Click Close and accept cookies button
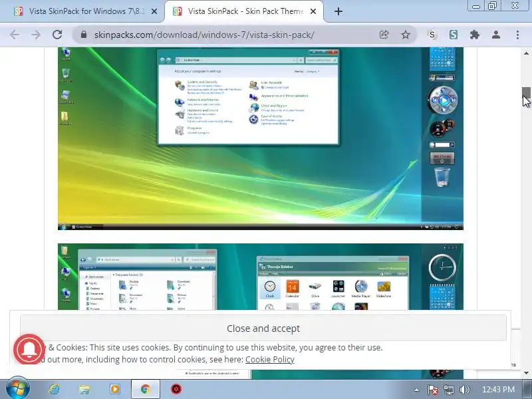The image size is (532, 399). point(263,329)
